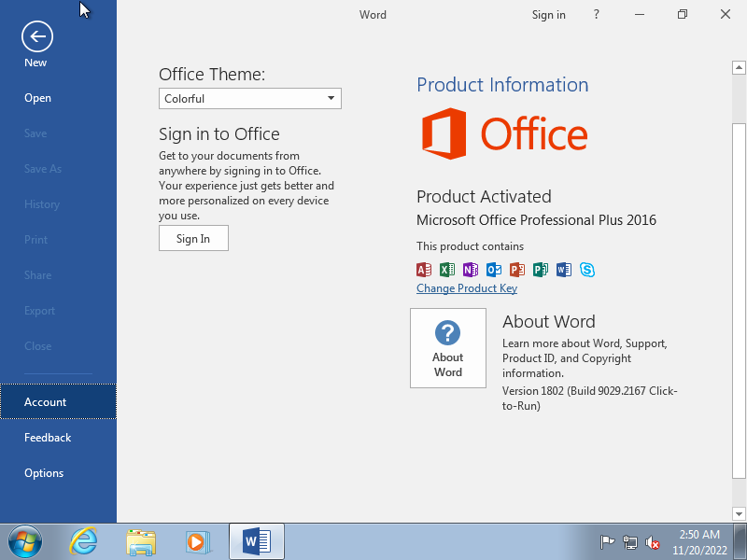Screen dimensions: 747x560
Task: Click the PowerPoint app icon
Action: point(517,270)
